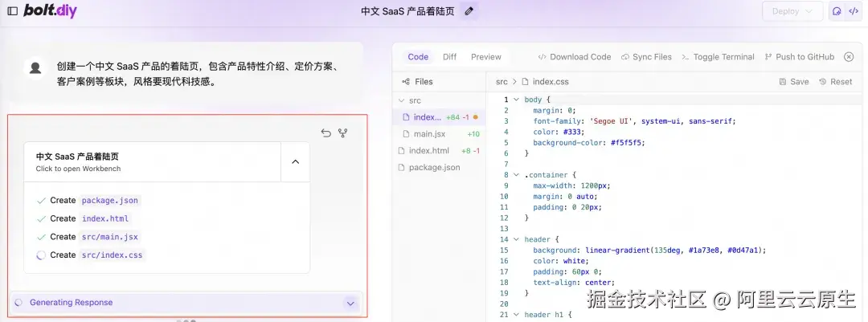This screenshot has height=322, width=868.
Task: Click the file icon beside index.html
Action: (401, 150)
